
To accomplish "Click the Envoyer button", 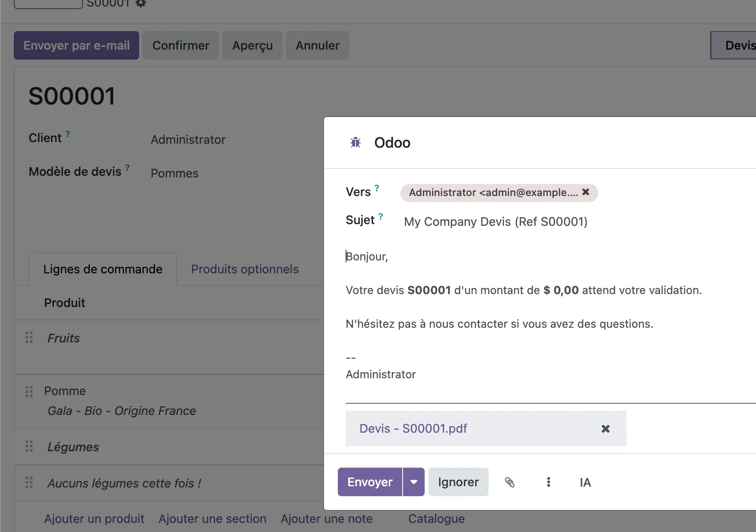I will pyautogui.click(x=370, y=482).
